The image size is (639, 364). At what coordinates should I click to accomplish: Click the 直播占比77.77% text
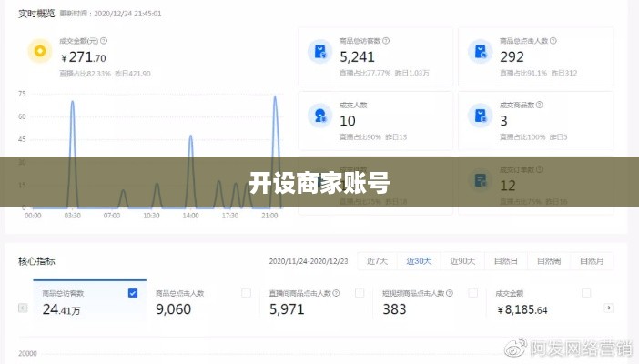click(x=365, y=73)
